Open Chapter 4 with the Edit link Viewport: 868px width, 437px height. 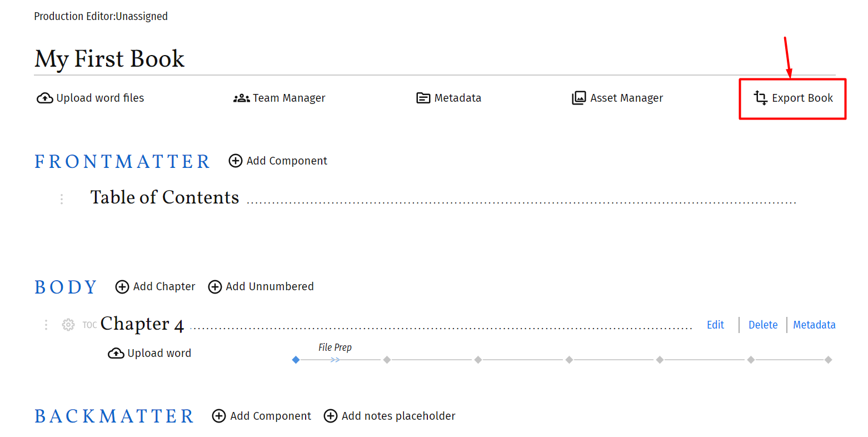pyautogui.click(x=715, y=325)
